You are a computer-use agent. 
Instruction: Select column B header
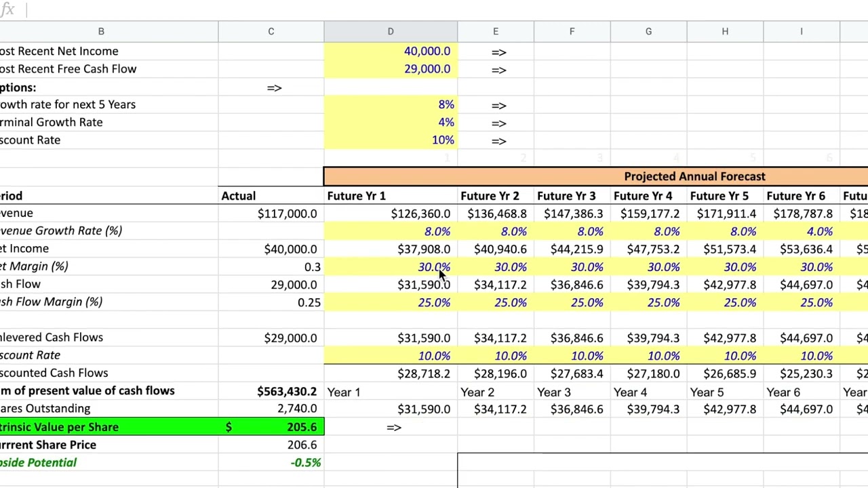tap(101, 31)
